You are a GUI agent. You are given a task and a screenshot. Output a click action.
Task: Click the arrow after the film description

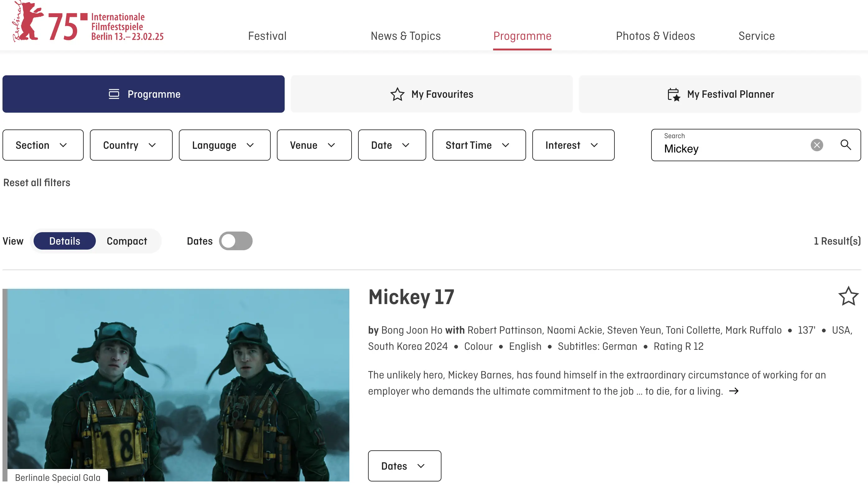[x=734, y=391]
